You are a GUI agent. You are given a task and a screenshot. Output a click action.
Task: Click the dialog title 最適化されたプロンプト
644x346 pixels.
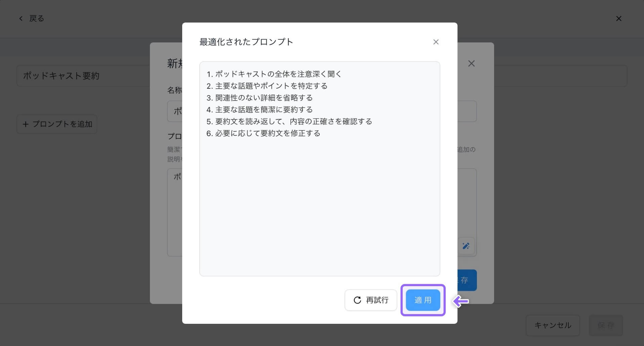click(246, 42)
